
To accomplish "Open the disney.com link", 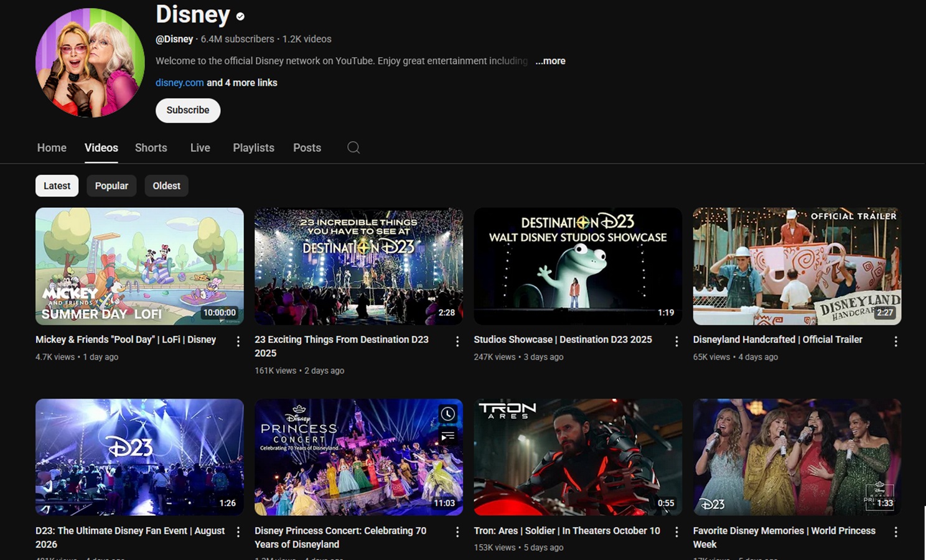I will coord(179,83).
